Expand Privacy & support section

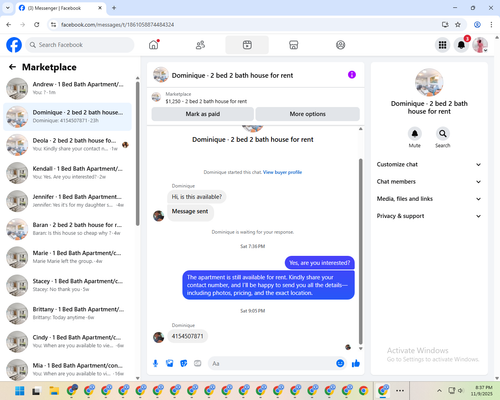point(429,216)
